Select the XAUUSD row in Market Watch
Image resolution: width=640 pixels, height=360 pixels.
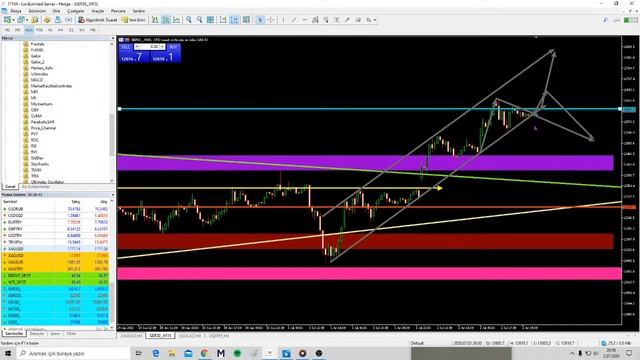click(x=56, y=249)
